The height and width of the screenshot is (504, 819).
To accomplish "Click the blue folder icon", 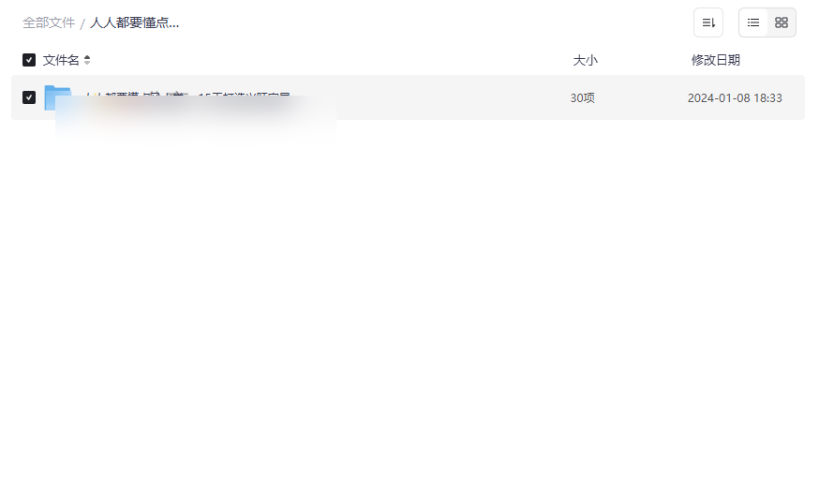I will tap(57, 97).
